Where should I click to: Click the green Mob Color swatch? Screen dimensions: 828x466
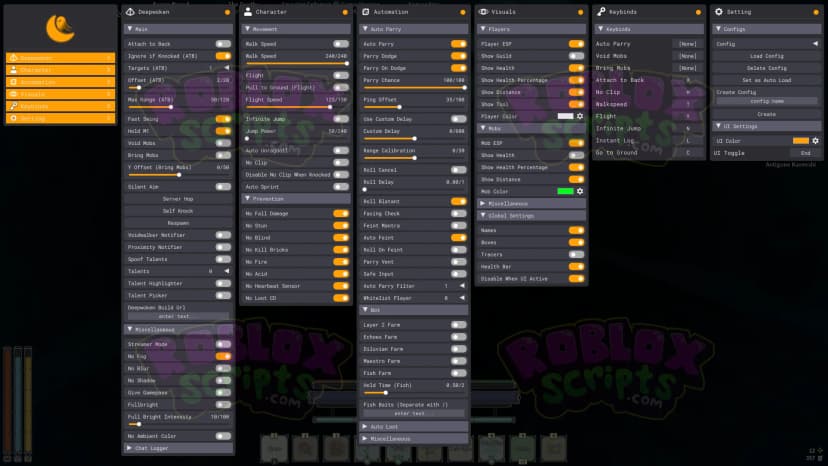[566, 191]
